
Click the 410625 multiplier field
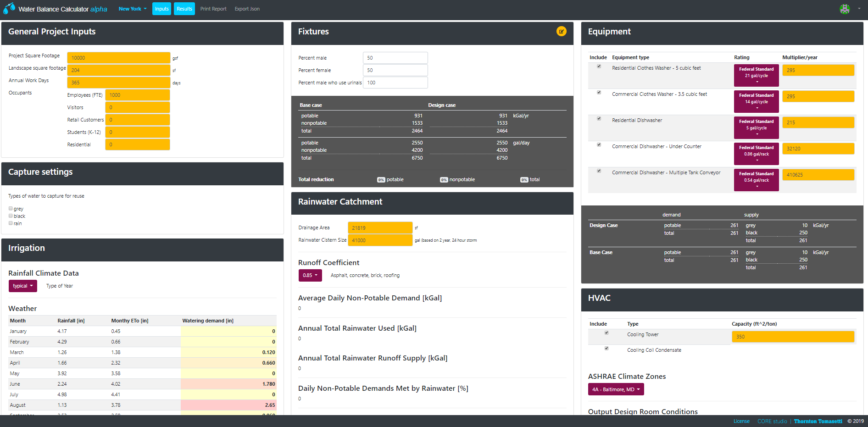818,175
